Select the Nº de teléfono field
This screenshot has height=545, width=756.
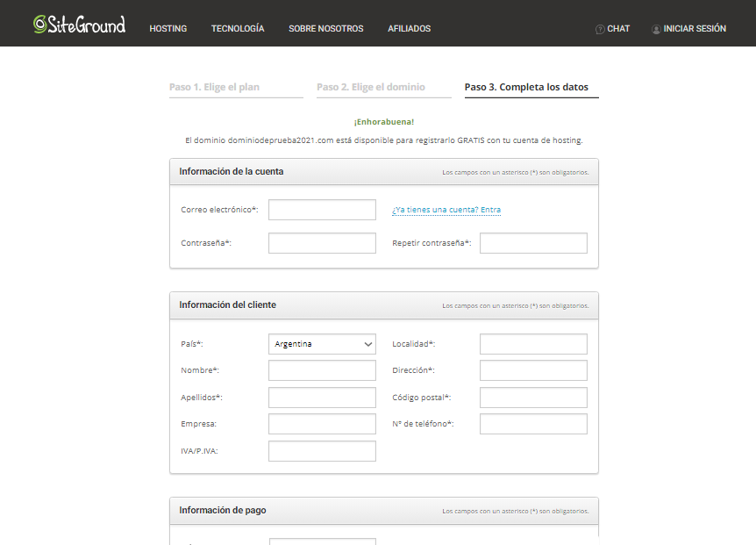coord(533,423)
